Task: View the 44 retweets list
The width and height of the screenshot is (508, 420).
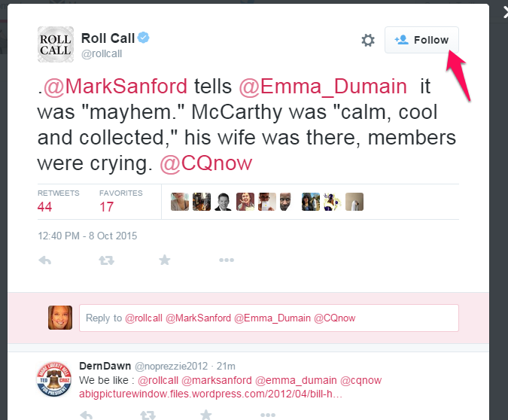Action: click(45, 206)
